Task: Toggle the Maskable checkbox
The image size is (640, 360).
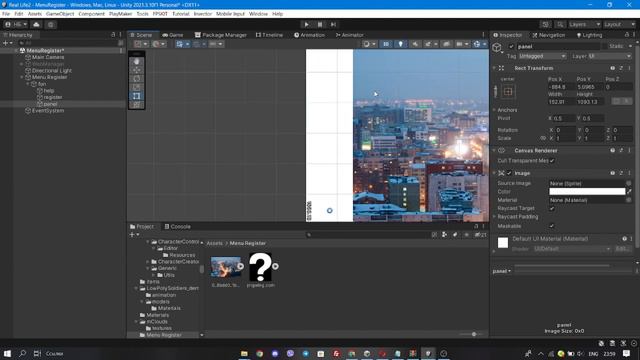Action: pyautogui.click(x=552, y=226)
